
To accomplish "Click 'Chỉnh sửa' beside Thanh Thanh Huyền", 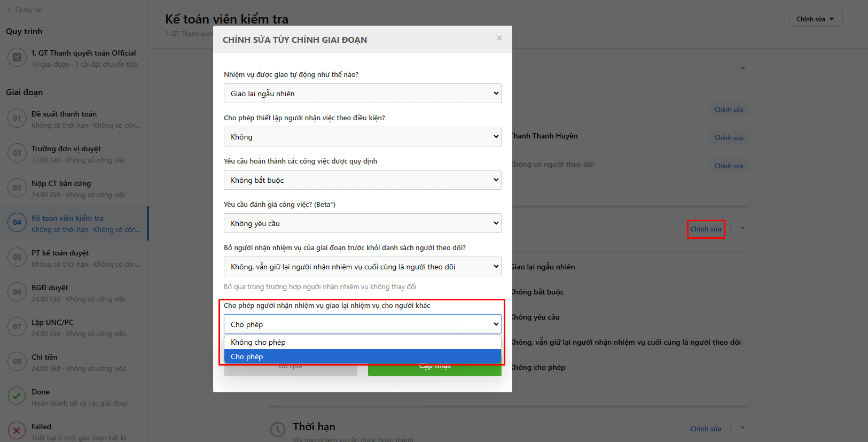I will coord(729,138).
